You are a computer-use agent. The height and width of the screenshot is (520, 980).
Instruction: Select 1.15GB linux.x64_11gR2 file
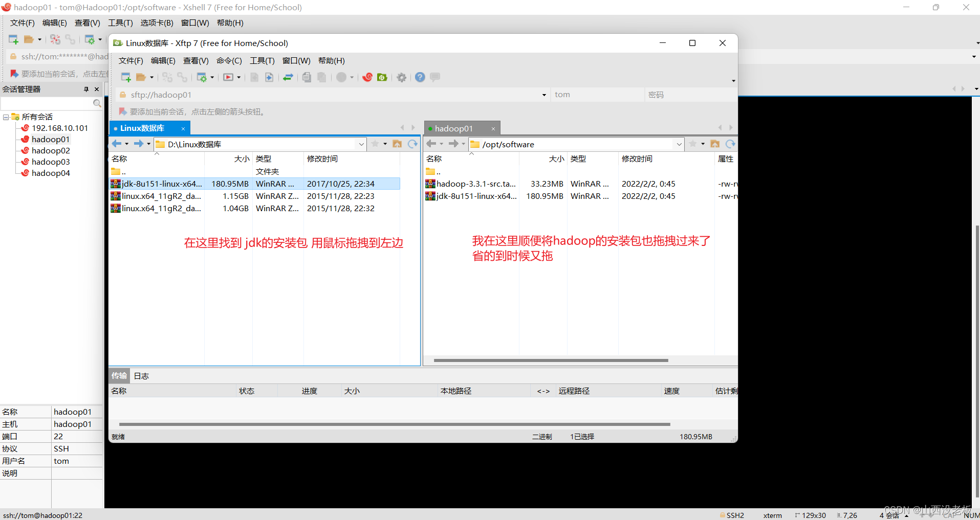[x=255, y=196]
